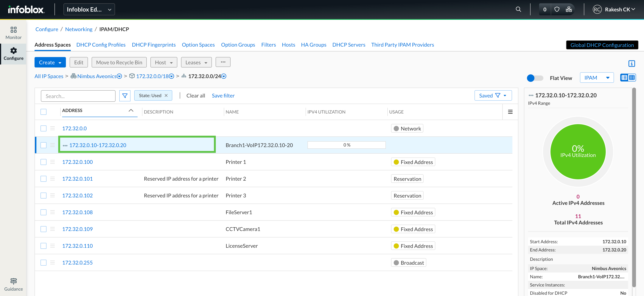Check the box for 172.32.0.100
This screenshot has height=296, width=644.
coord(43,162)
